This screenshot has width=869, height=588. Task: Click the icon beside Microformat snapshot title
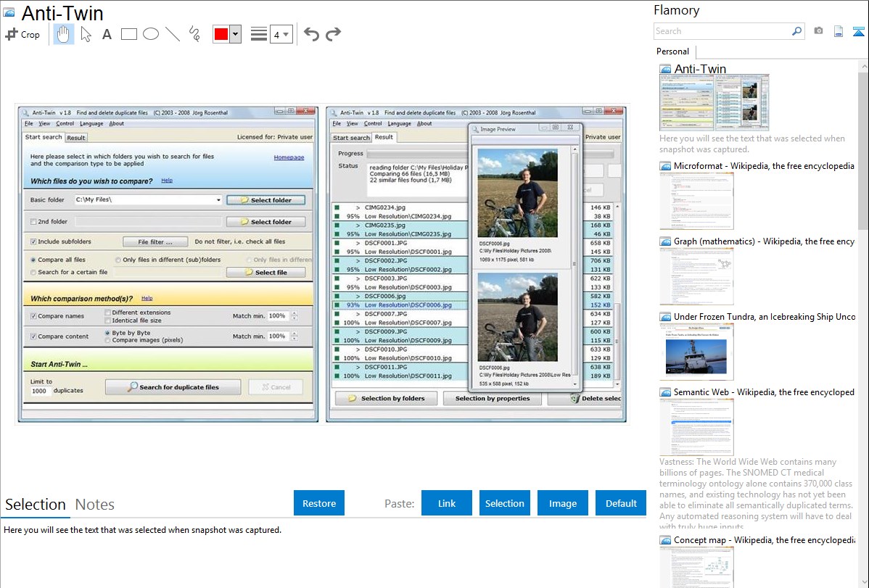coord(665,166)
